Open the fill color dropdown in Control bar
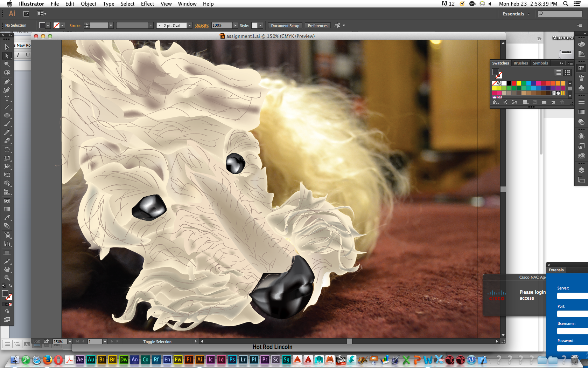Viewport: 588px width, 368px height. point(48,25)
